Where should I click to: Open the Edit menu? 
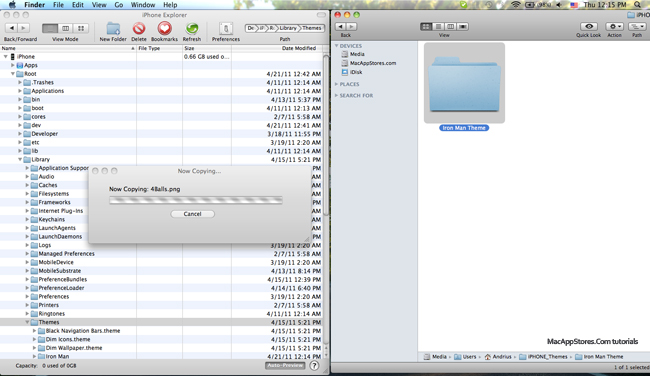(x=78, y=5)
